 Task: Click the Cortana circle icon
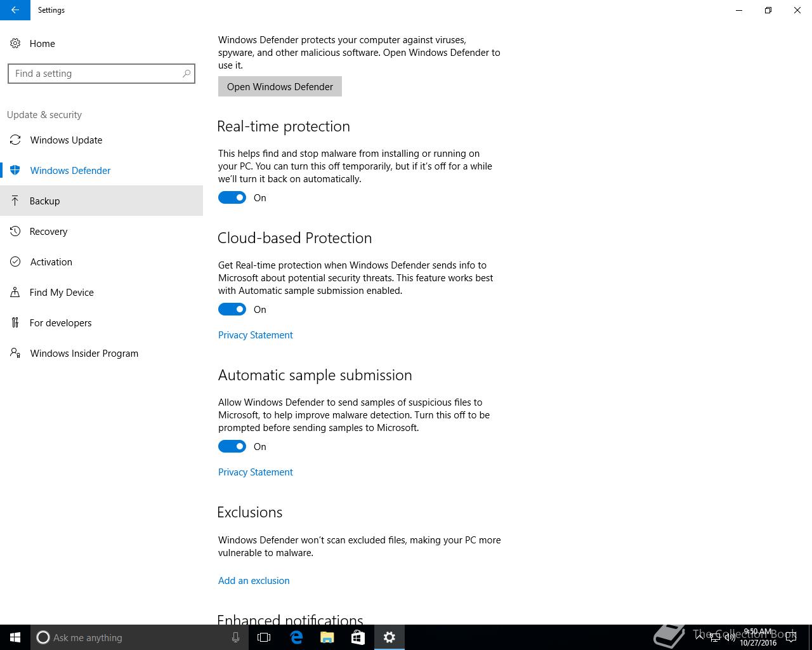[43, 637]
